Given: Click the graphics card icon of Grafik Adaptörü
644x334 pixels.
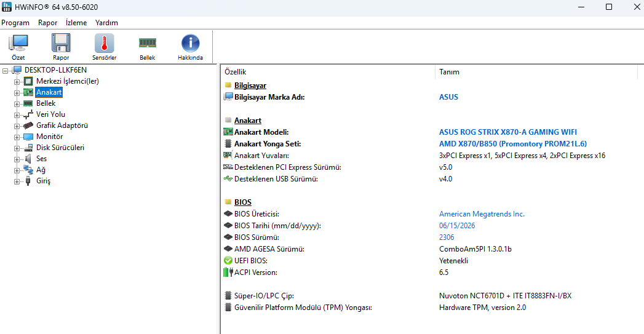Looking at the screenshot, I should [28, 125].
